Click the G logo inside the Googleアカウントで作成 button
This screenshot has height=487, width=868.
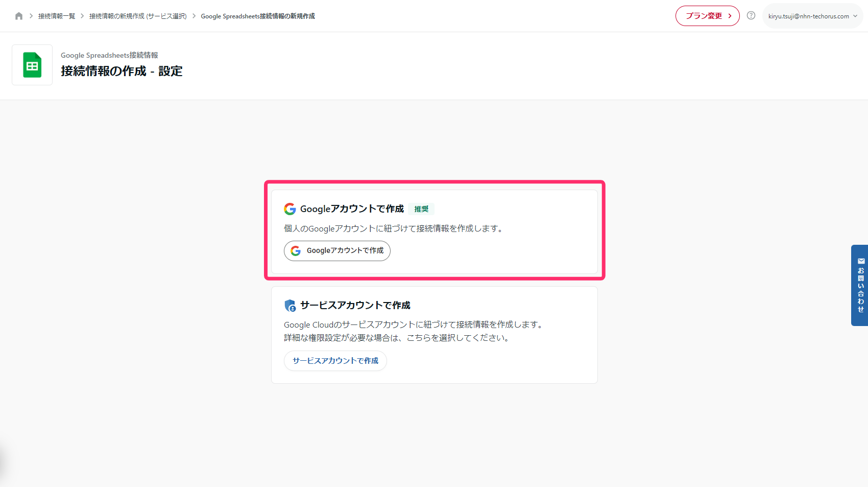pyautogui.click(x=296, y=251)
